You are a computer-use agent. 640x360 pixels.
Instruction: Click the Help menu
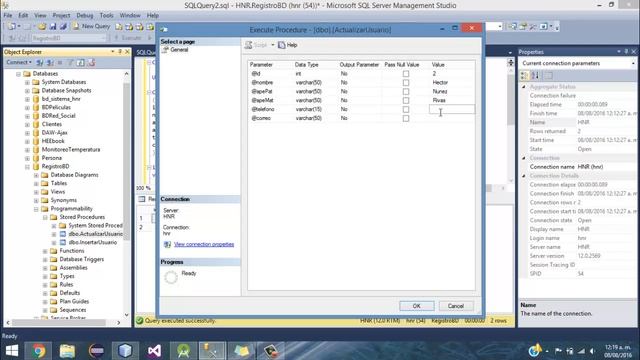click(x=153, y=15)
